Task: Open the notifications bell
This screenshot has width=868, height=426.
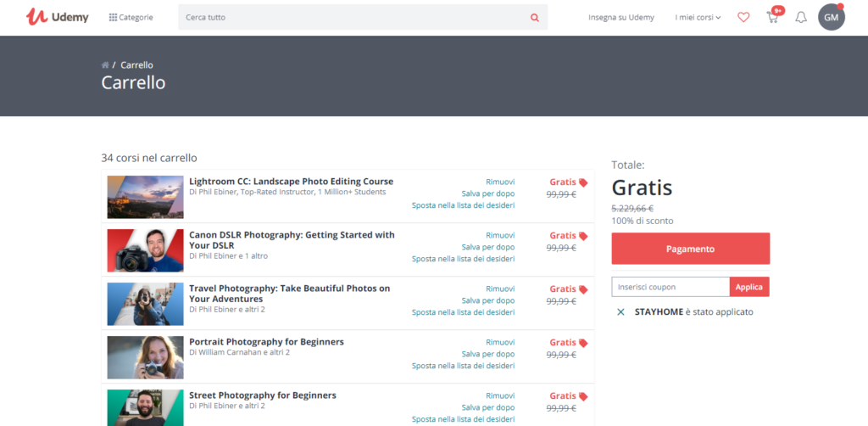Action: (800, 17)
